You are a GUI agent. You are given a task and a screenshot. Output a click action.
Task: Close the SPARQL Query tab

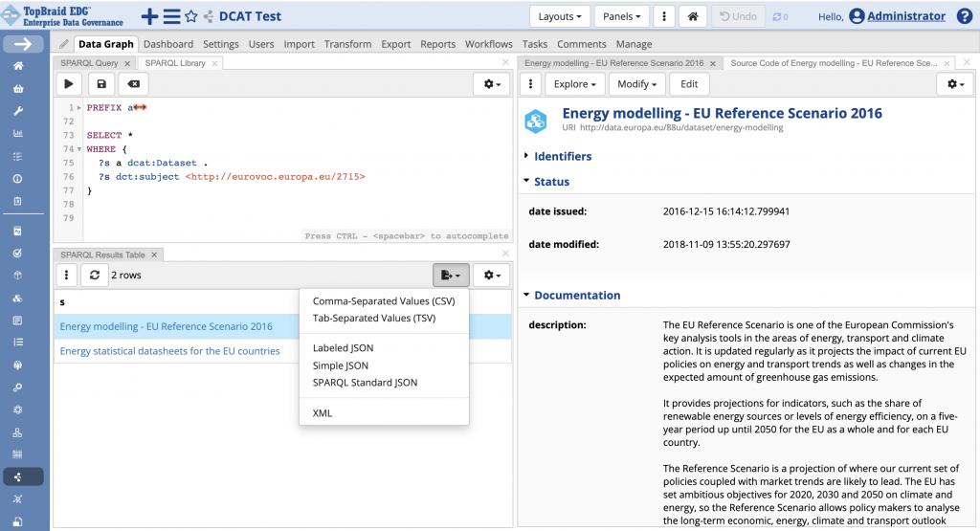coord(127,63)
